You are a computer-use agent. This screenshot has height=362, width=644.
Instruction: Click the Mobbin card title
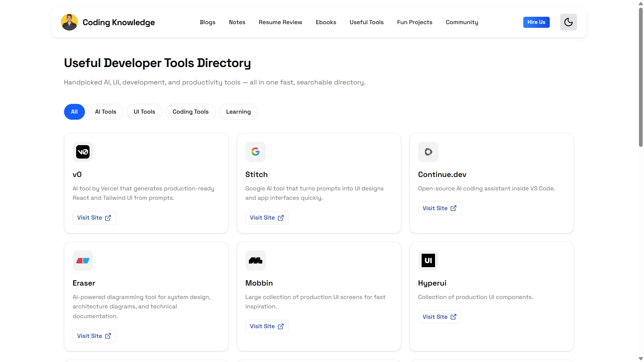click(x=259, y=283)
